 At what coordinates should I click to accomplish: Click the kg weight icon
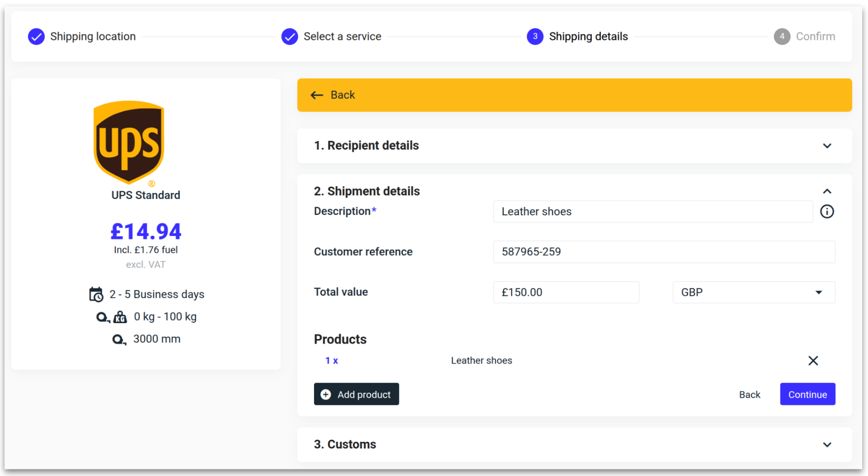(x=120, y=317)
